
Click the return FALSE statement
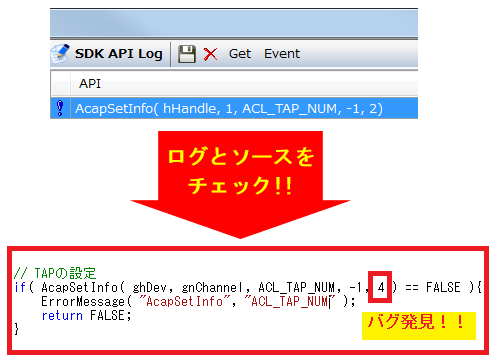coord(86,315)
